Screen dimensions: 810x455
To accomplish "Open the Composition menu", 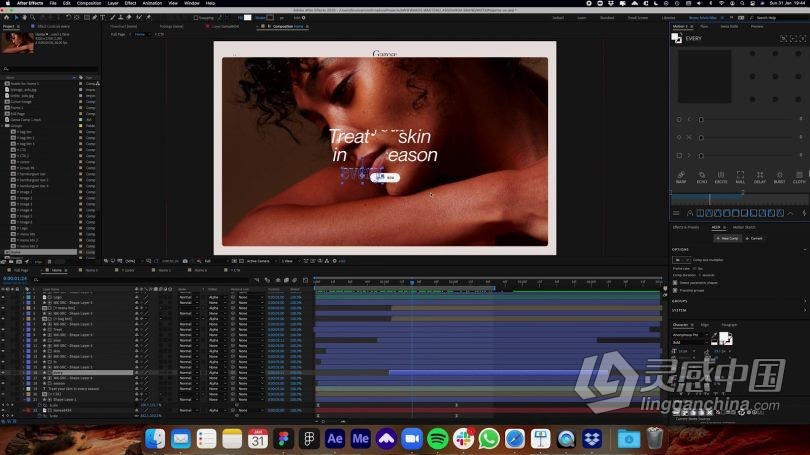I will coord(89,3).
